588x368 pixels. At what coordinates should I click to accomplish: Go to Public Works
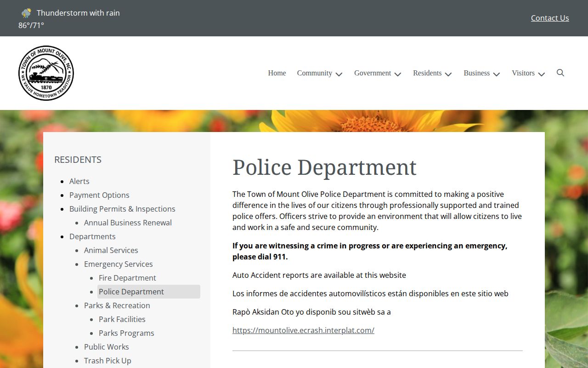(x=107, y=347)
